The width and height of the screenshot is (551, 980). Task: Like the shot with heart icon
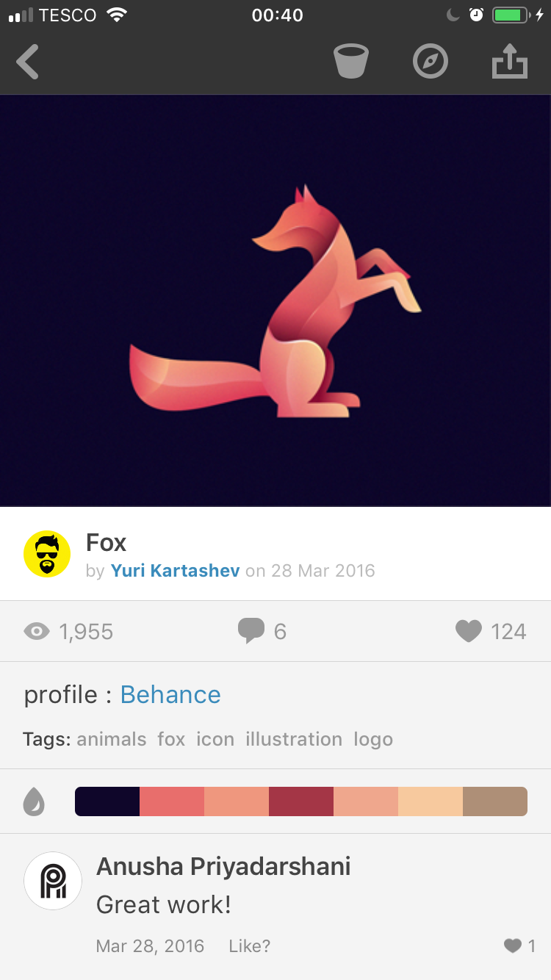pyautogui.click(x=469, y=631)
